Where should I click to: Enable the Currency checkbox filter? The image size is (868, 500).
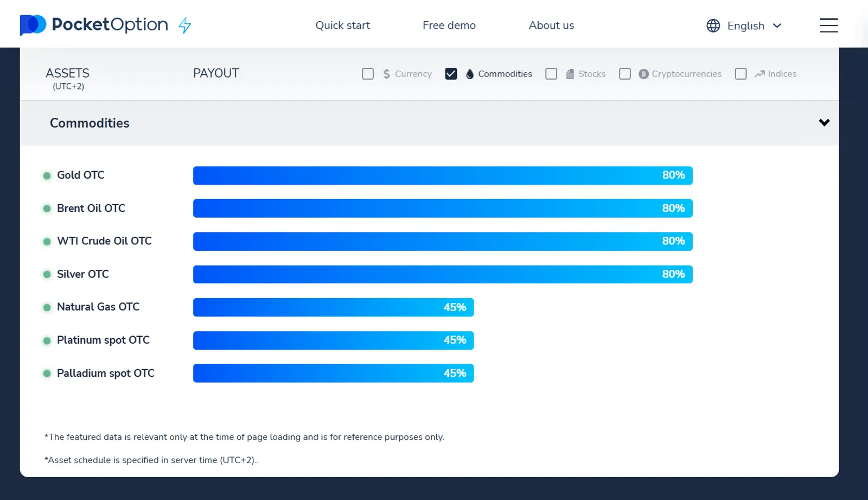click(x=368, y=74)
